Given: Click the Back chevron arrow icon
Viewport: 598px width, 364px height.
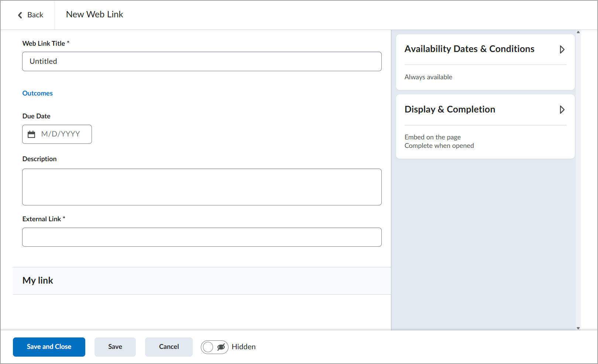Looking at the screenshot, I should pos(20,15).
